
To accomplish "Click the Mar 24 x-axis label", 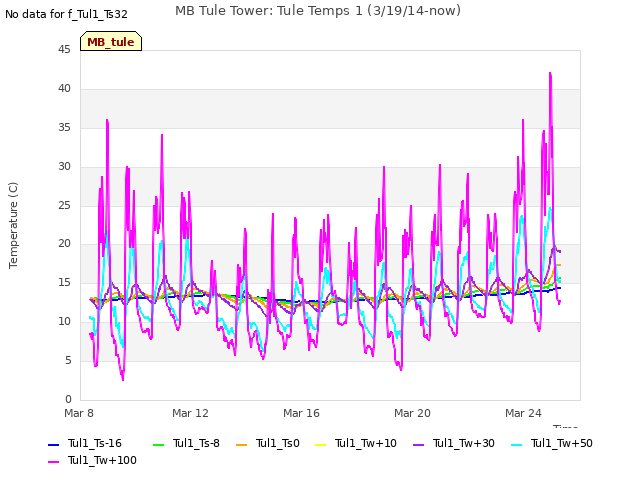I will [x=523, y=413].
